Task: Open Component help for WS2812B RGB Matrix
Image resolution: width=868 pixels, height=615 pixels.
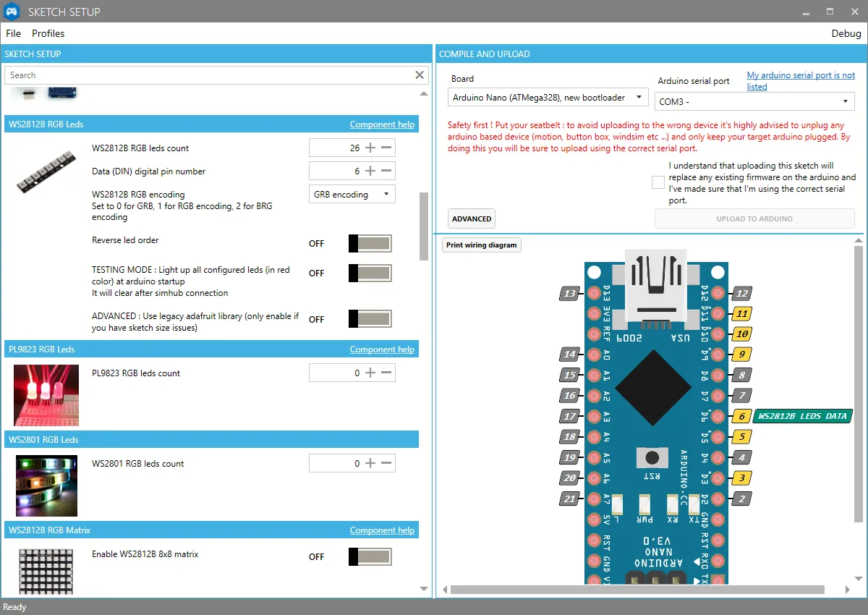Action: (382, 530)
